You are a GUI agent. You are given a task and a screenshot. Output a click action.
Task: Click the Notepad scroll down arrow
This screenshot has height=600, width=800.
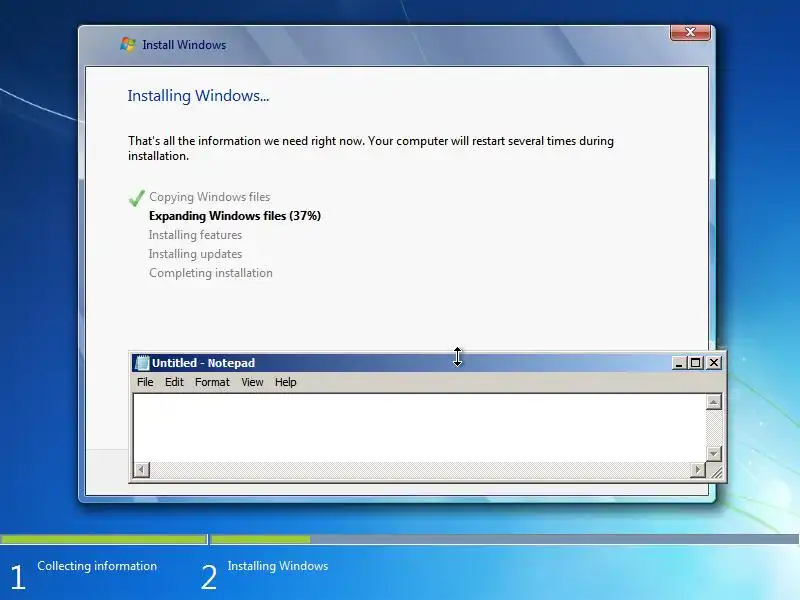point(713,453)
